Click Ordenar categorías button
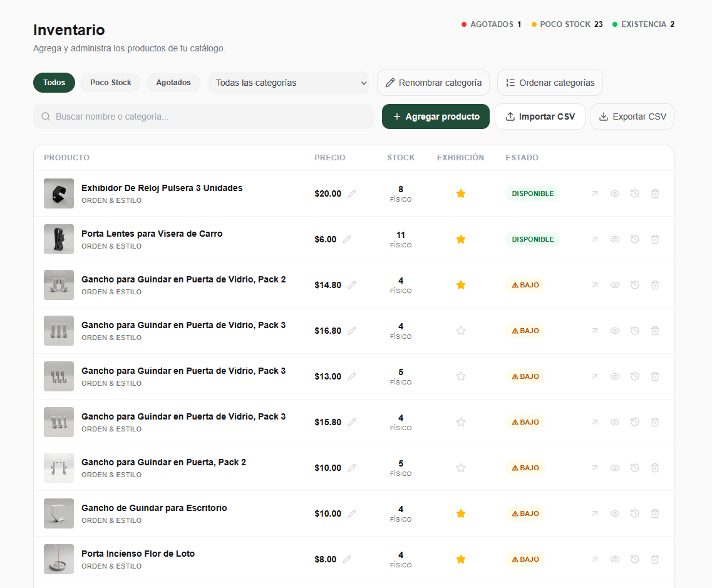Image resolution: width=712 pixels, height=588 pixels. pyautogui.click(x=550, y=83)
